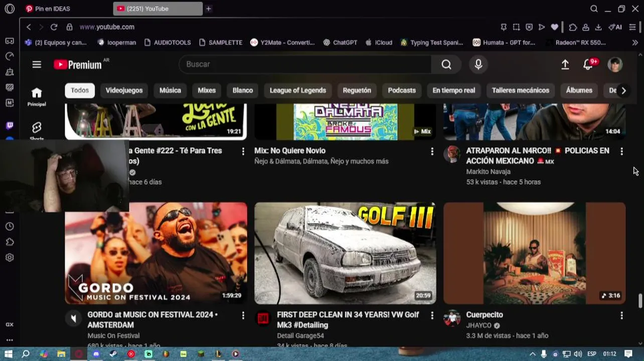Select the Talleres mecánicos chip

pos(521,90)
